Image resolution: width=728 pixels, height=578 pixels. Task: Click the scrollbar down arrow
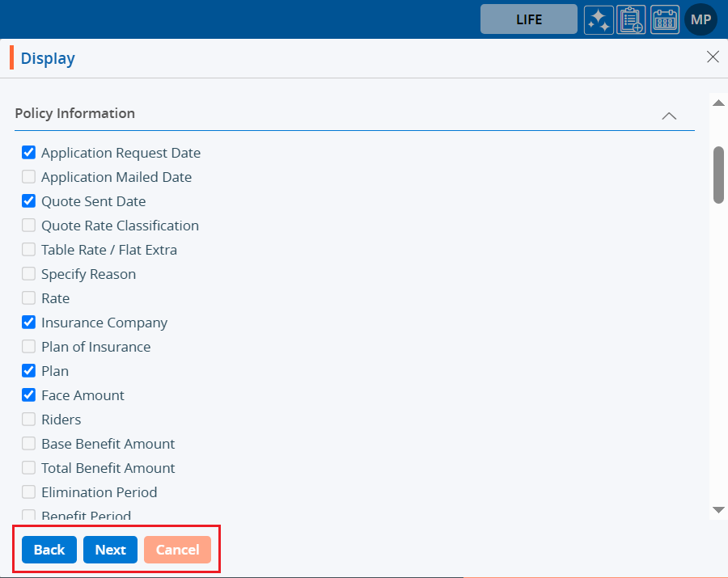pyautogui.click(x=717, y=509)
